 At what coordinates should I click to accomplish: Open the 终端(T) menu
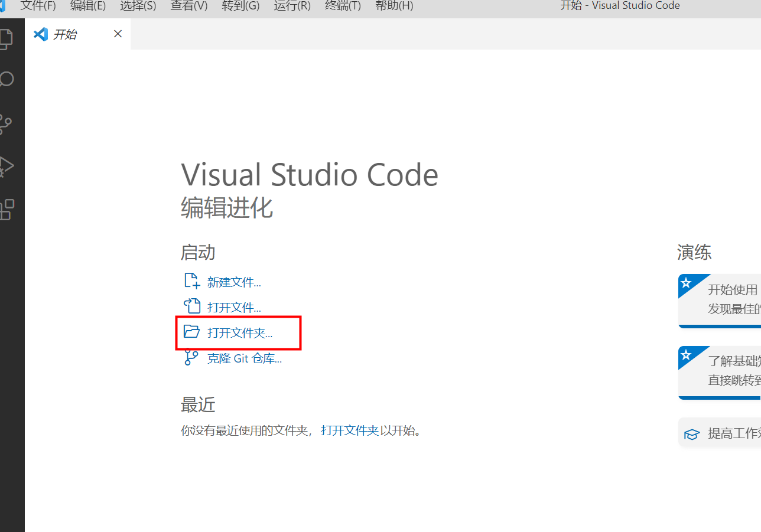(x=343, y=6)
